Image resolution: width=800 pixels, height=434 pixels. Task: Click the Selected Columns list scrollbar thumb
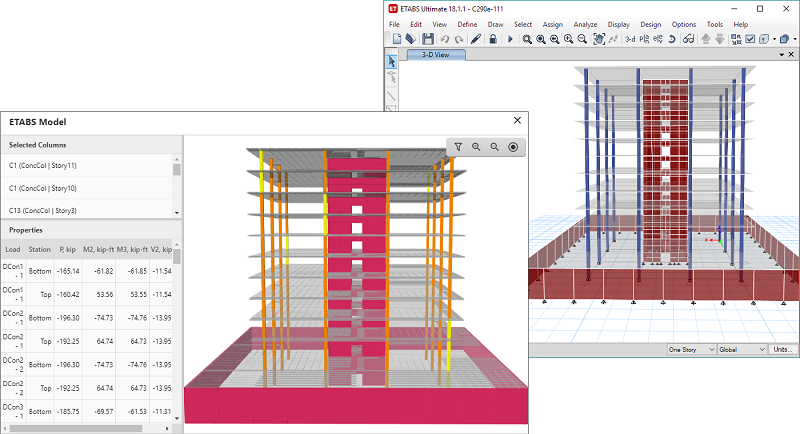pos(177,169)
